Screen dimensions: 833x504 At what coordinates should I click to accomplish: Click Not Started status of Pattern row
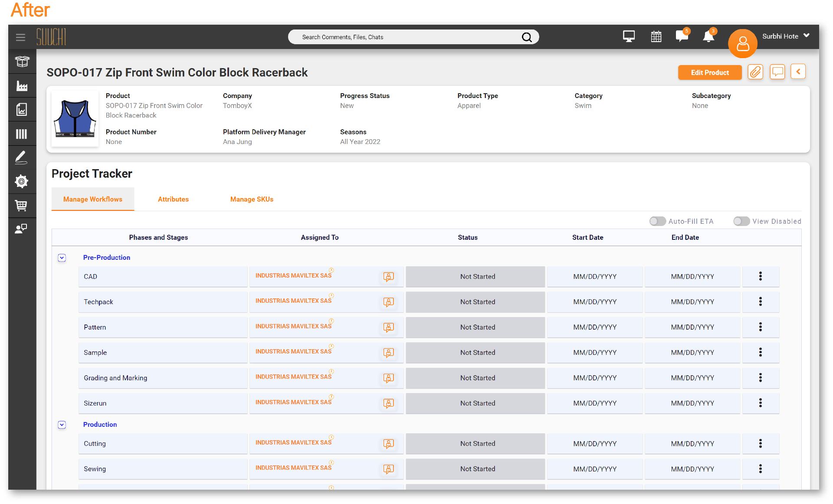pyautogui.click(x=476, y=327)
